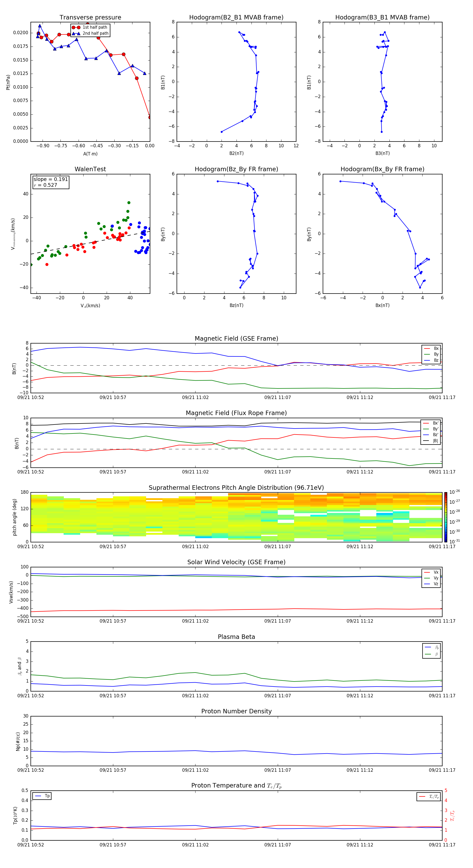Click the colorbar's 10^-26 tick label
Screen dimensions: 473x868
[455, 492]
